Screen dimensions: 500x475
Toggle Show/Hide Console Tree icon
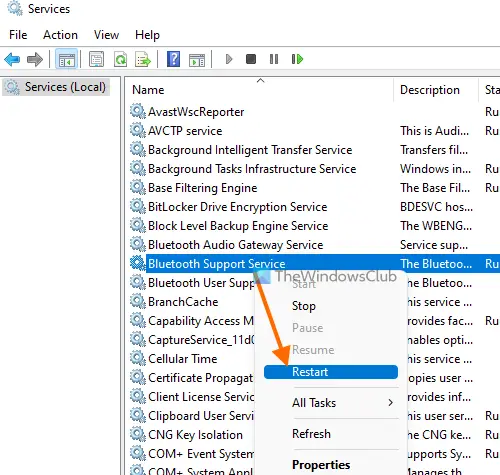67,59
